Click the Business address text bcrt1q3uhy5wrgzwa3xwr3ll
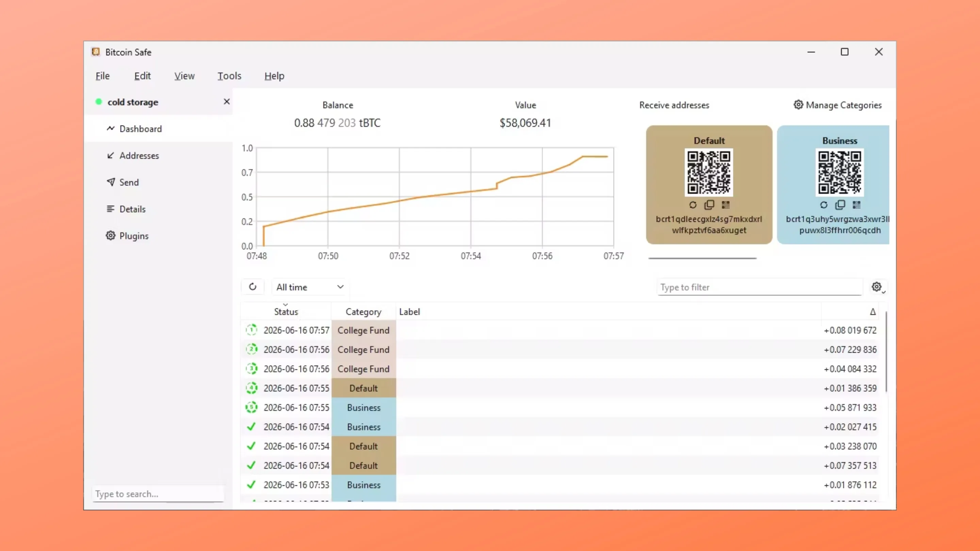The width and height of the screenshot is (980, 551). [x=838, y=219]
